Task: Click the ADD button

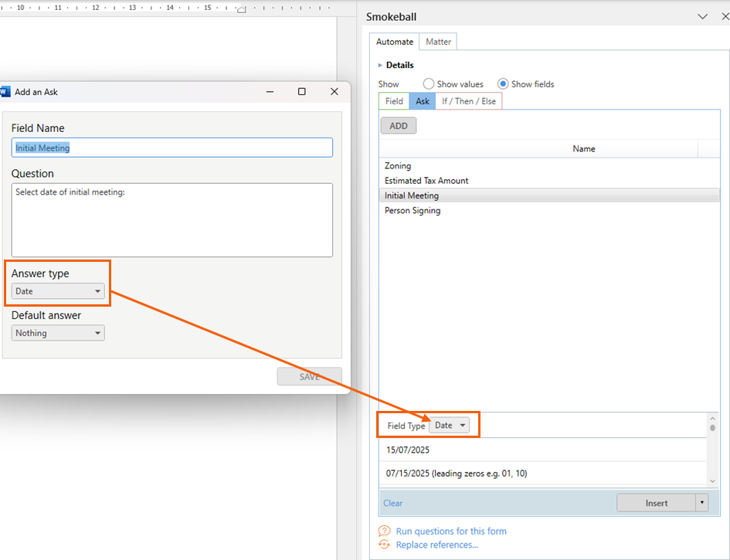Action: coord(399,126)
